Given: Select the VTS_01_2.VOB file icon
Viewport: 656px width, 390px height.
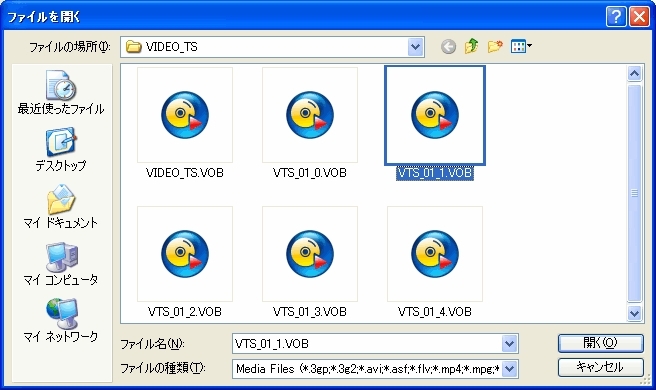Looking at the screenshot, I should pyautogui.click(x=185, y=254).
